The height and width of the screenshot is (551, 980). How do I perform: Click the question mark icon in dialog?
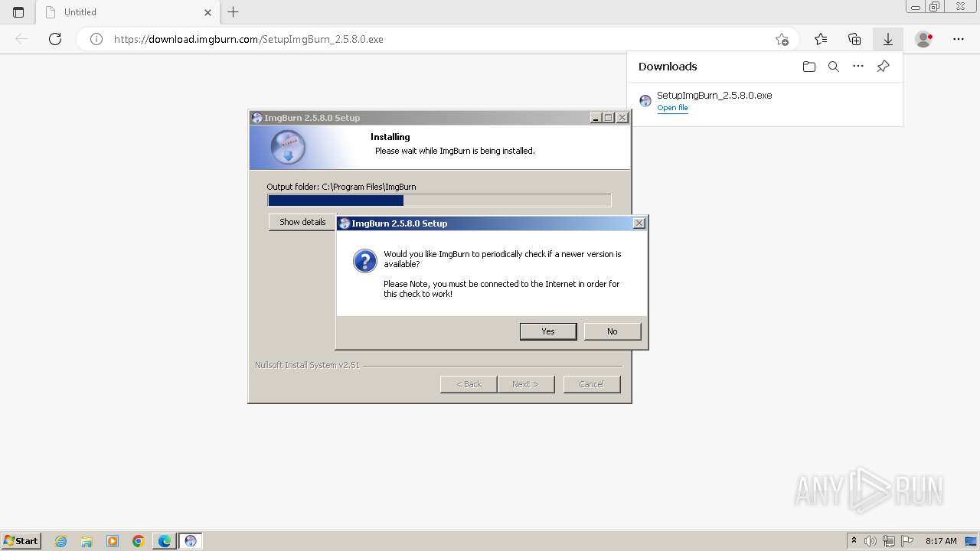(x=365, y=261)
